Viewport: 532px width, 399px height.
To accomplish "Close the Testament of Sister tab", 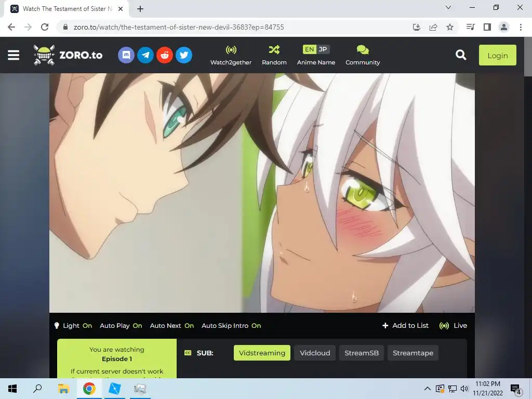I will tap(121, 9).
